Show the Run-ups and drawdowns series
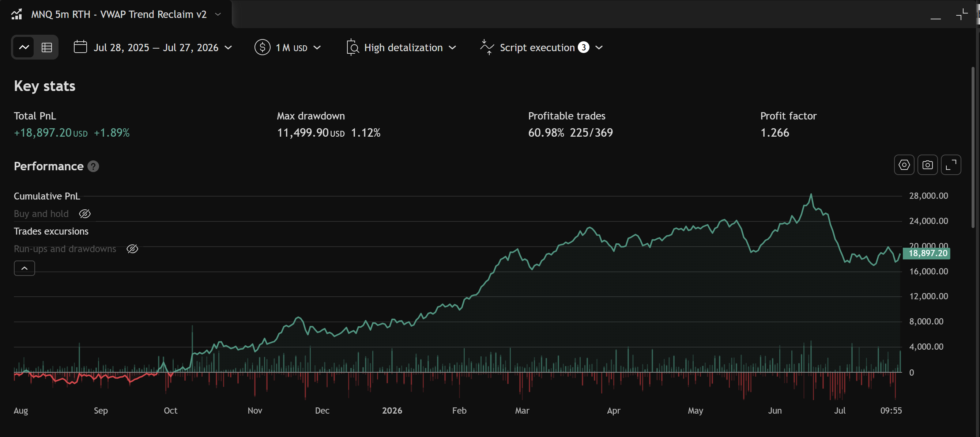This screenshot has height=437, width=980. 132,249
